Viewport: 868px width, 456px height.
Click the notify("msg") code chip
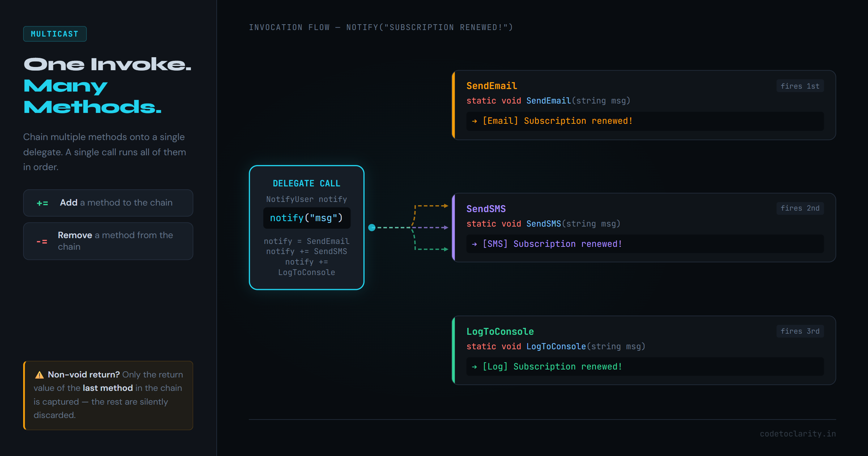pyautogui.click(x=306, y=218)
